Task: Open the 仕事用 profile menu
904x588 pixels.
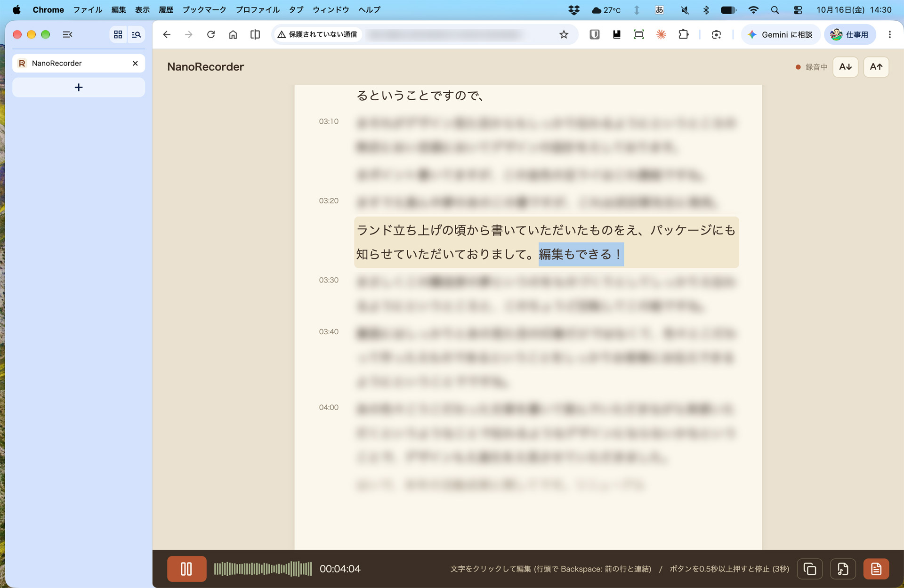Action: [x=850, y=34]
